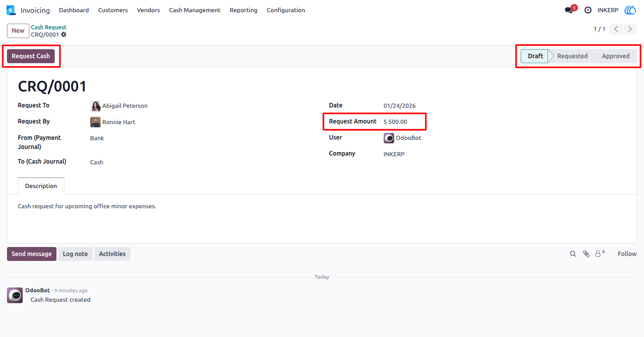Click the Request Amount $ 500.00 field
This screenshot has width=644, height=337.
pyautogui.click(x=395, y=122)
